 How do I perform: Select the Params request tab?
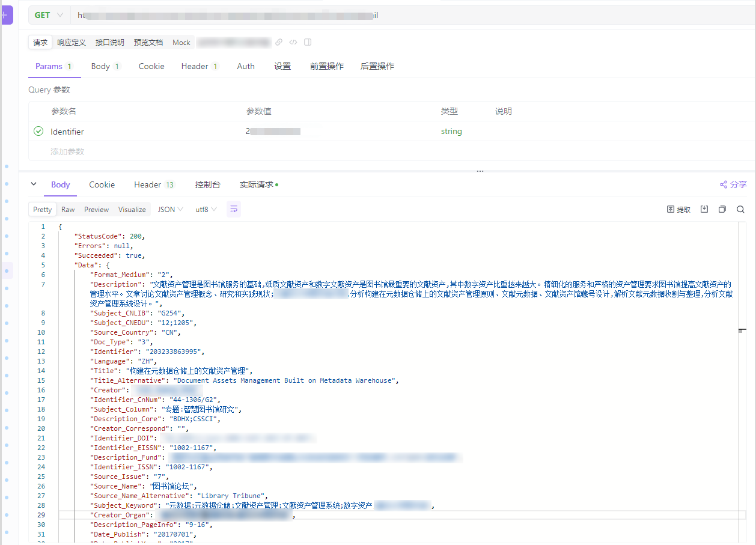click(54, 66)
